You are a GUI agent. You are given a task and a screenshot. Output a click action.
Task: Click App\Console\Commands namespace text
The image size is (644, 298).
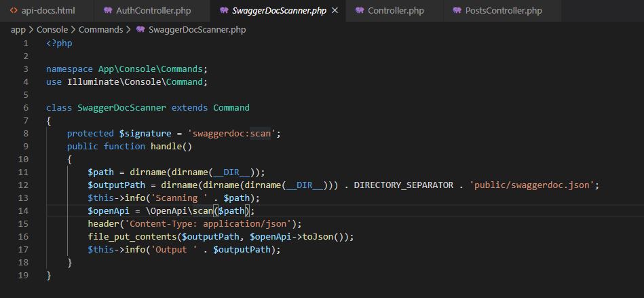pos(150,69)
